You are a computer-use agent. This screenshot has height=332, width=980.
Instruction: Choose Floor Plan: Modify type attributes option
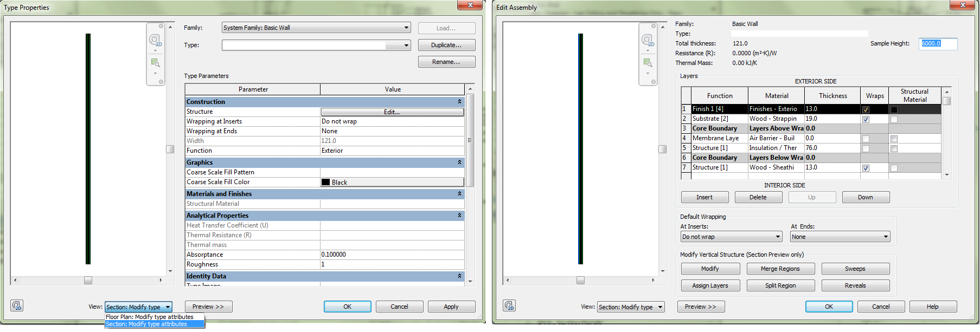(155, 317)
